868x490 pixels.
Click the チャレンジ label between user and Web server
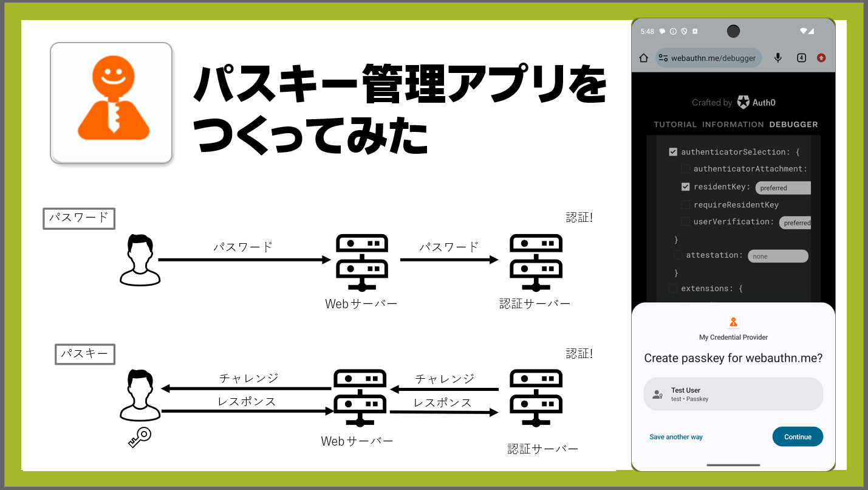[249, 378]
